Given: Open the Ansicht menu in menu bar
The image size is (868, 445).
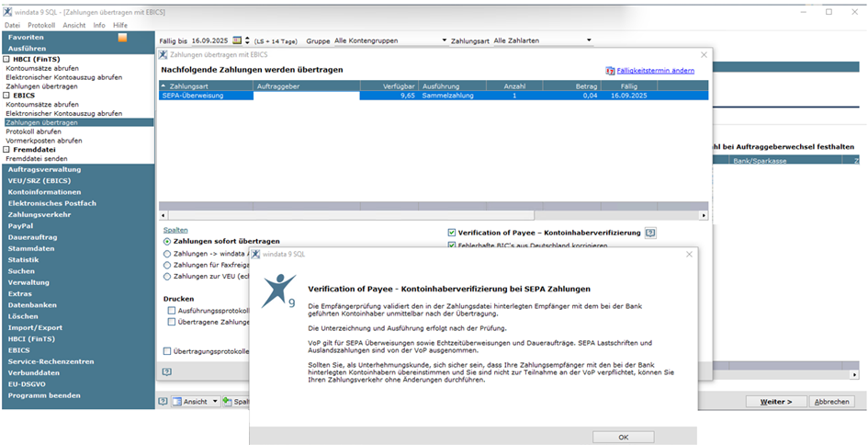Looking at the screenshot, I should (x=74, y=25).
